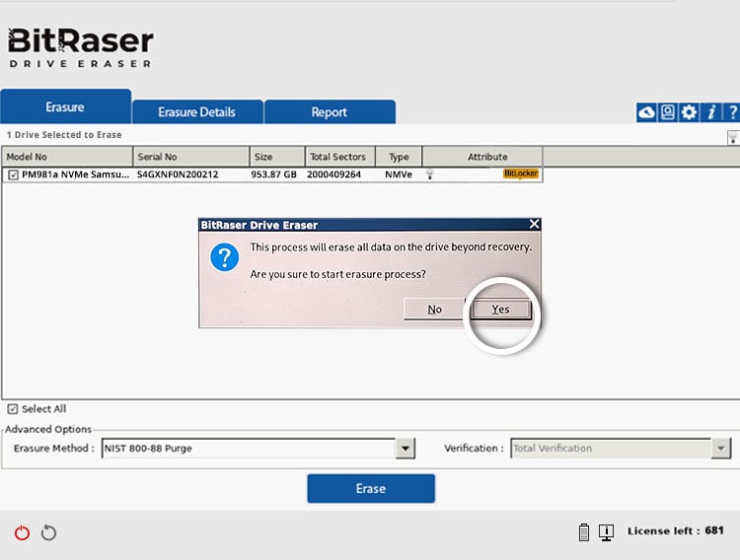
Task: Click the power shutdown icon
Action: pos(22,532)
